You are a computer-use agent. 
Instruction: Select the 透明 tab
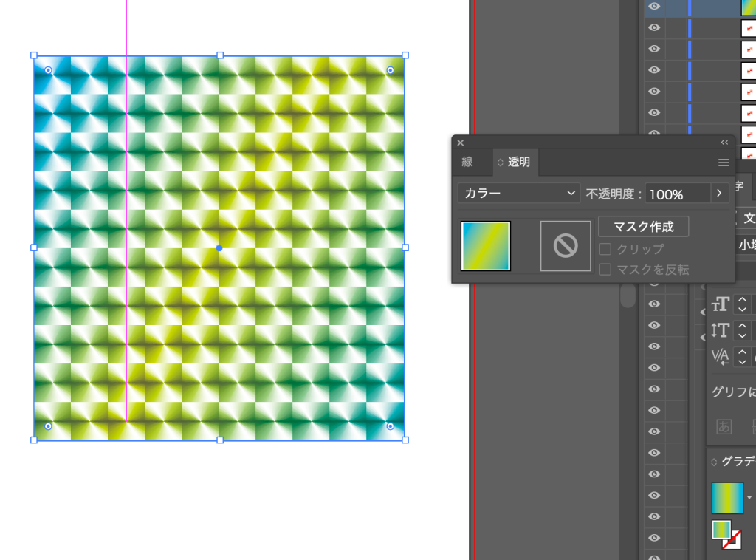coord(518,163)
